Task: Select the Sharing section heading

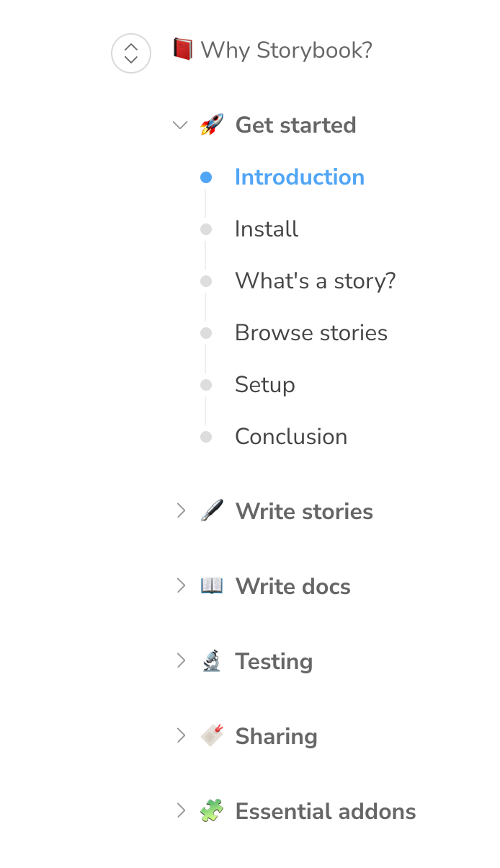Action: 276,735
